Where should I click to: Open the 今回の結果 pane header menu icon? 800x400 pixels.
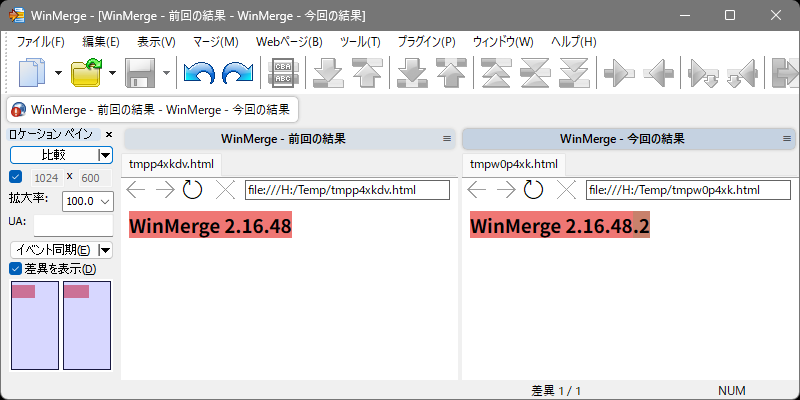(787, 139)
